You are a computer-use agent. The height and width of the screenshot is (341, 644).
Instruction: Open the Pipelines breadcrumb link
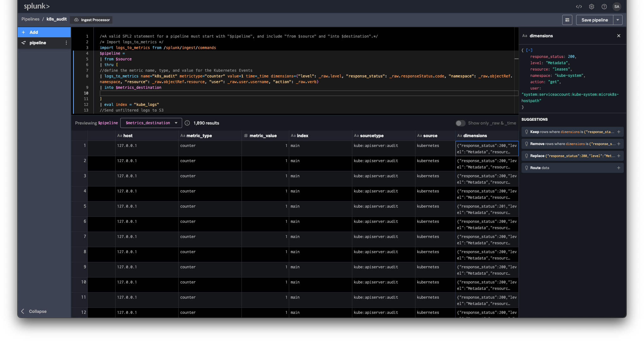pyautogui.click(x=30, y=19)
